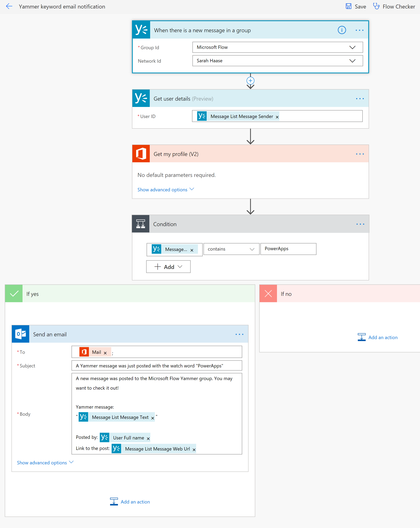Click the Yammer icon on Get user details

(x=141, y=98)
